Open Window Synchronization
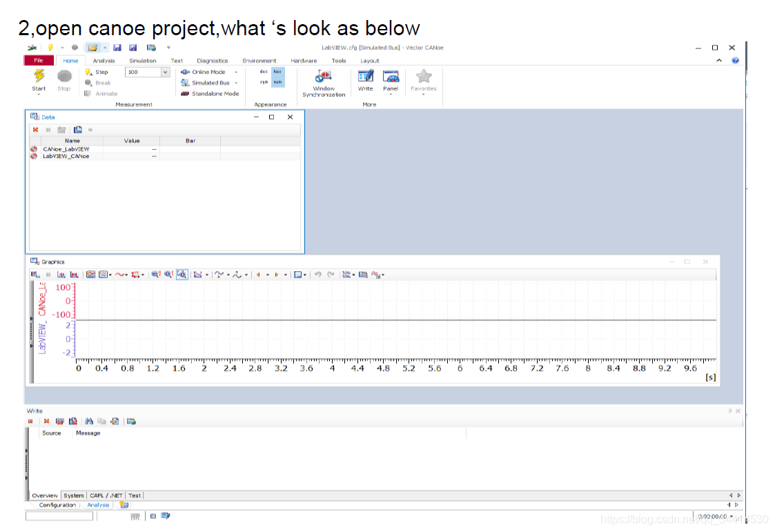Screen dimensions: 775x532 324,83
